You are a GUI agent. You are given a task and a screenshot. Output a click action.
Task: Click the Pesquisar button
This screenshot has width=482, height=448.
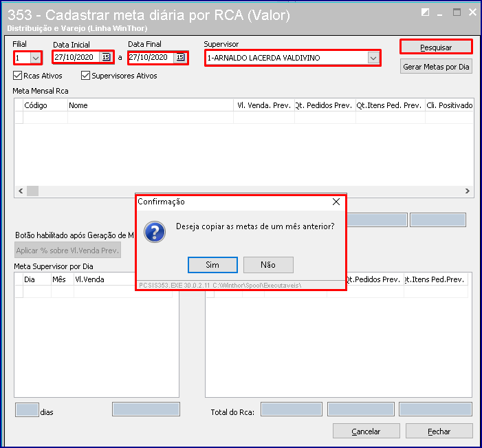pos(436,47)
